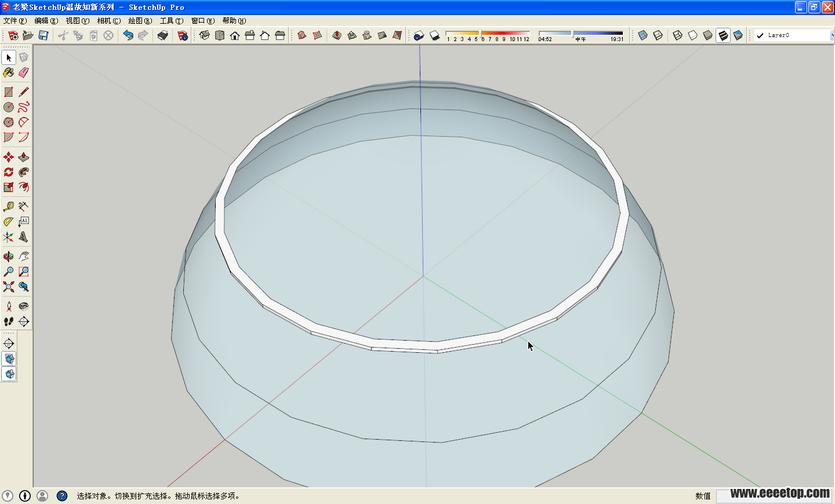
Task: Toggle Shadows display button
Action: pos(434,35)
